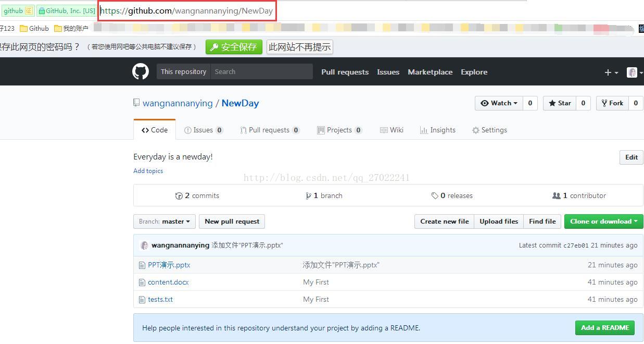Screen dimensions: 644x344
Task: Open My First commit message for content.docx
Action: tap(316, 282)
